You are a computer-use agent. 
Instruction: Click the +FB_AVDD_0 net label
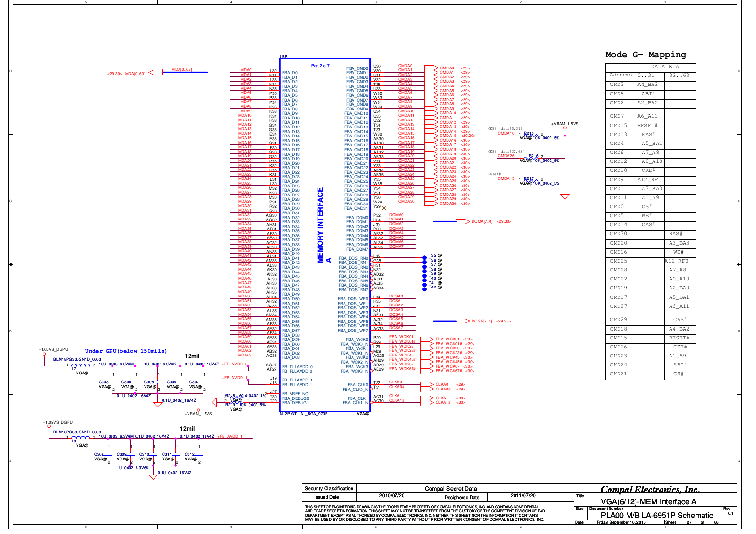click(x=234, y=364)
